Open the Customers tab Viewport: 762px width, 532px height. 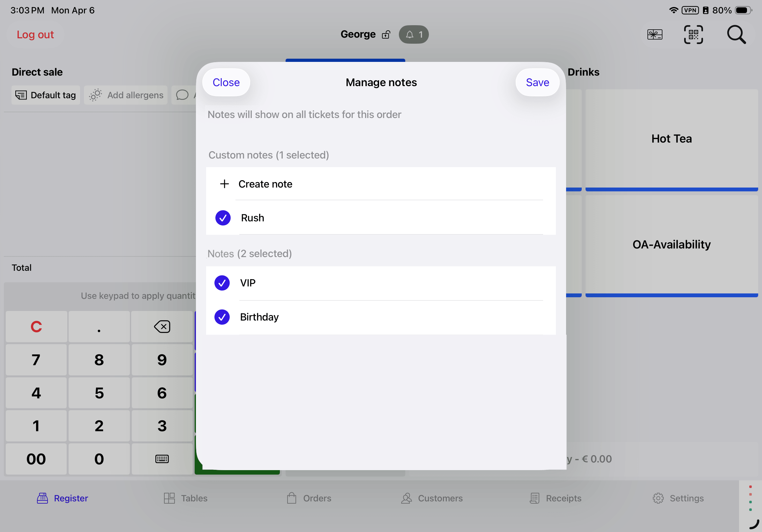(x=431, y=498)
